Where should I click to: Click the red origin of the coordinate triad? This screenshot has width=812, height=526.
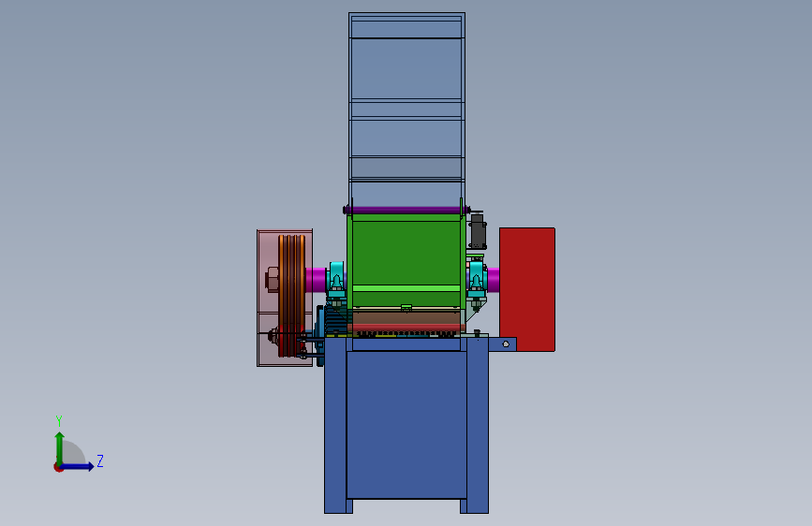pos(58,467)
